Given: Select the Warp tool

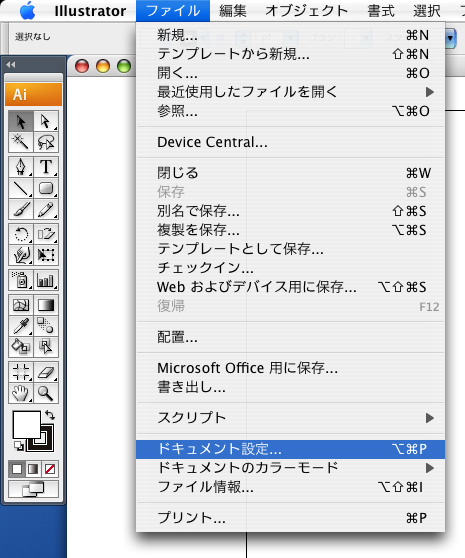Looking at the screenshot, I should pyautogui.click(x=21, y=255).
